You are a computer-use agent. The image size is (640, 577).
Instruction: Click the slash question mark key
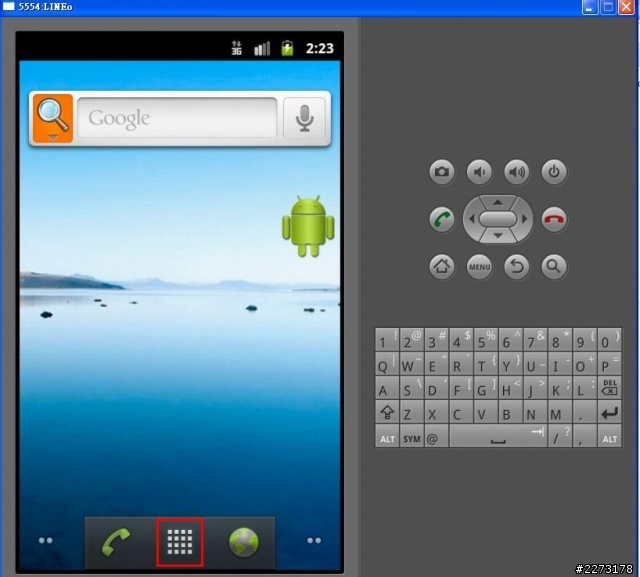coord(560,436)
